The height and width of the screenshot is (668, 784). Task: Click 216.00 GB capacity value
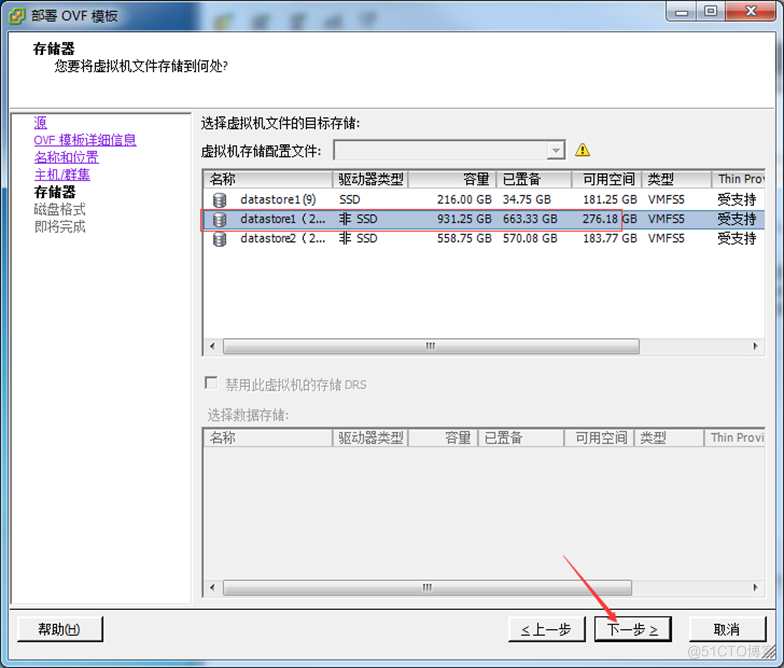point(464,200)
